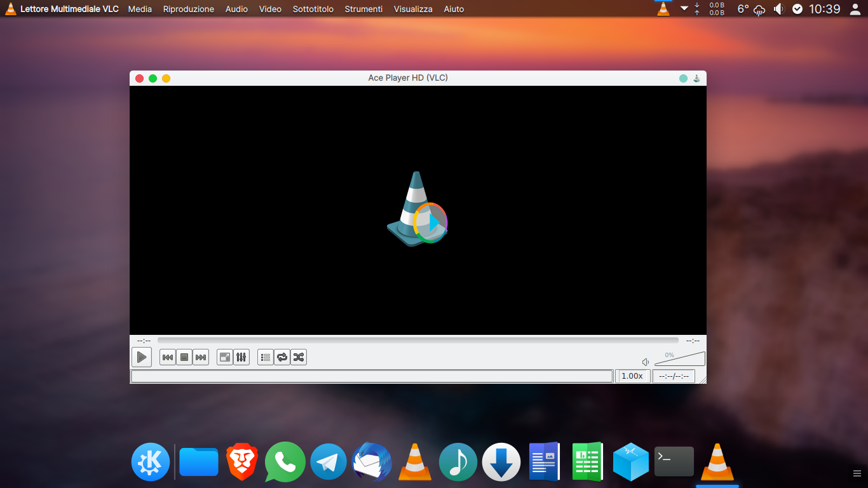The height and width of the screenshot is (488, 868).
Task: Launch Telegram from dock
Action: (329, 462)
